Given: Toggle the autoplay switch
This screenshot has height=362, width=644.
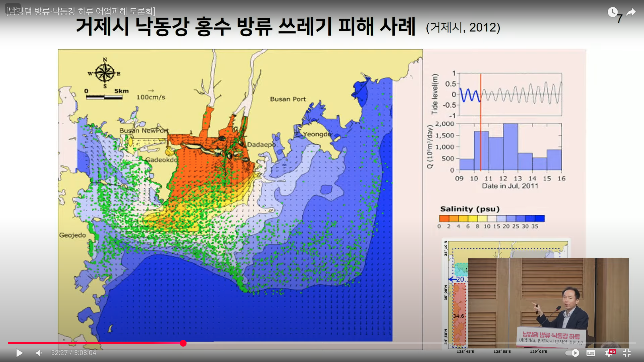Looking at the screenshot, I should tap(572, 353).
